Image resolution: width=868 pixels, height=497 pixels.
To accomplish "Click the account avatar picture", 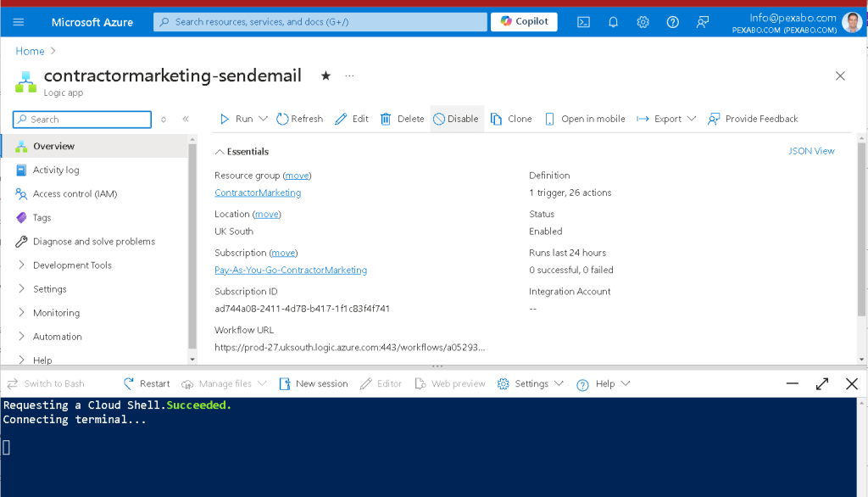I will 852,22.
